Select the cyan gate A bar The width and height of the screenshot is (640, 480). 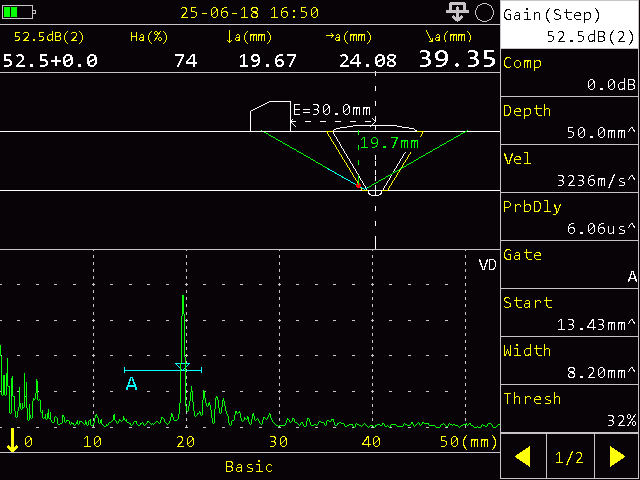163,370
